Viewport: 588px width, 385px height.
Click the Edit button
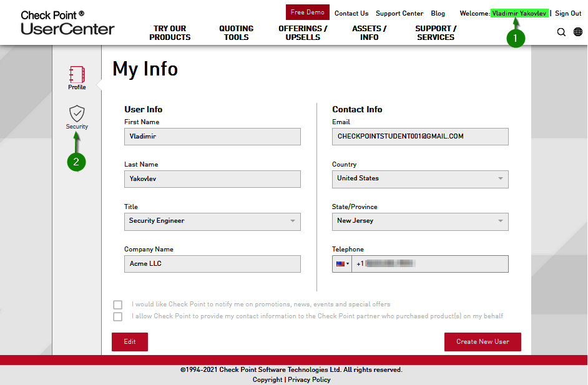pos(130,341)
